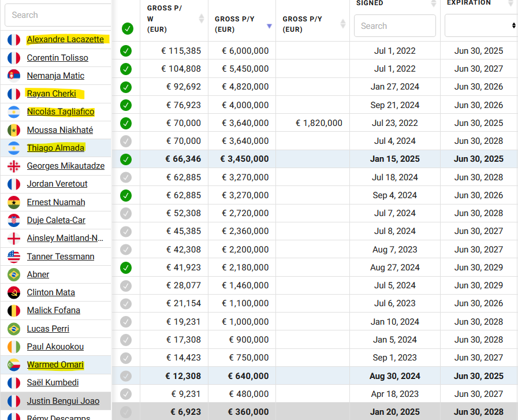
Task: Toggle the green check on the €6,000,000 row
Action: [x=126, y=51]
